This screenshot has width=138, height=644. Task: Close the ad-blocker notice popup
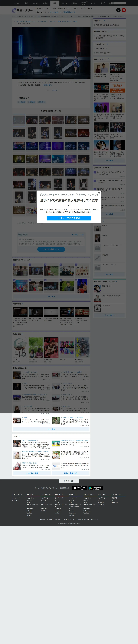(99, 193)
